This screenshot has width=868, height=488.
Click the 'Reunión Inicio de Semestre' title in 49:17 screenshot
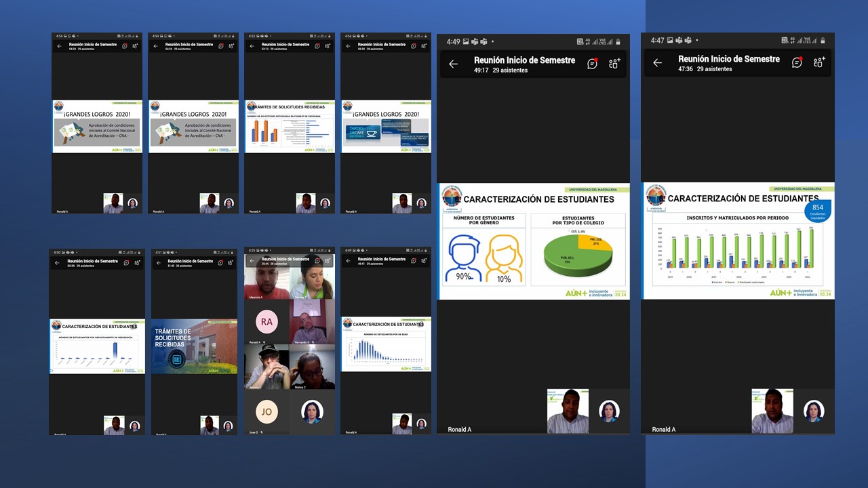[x=524, y=60]
